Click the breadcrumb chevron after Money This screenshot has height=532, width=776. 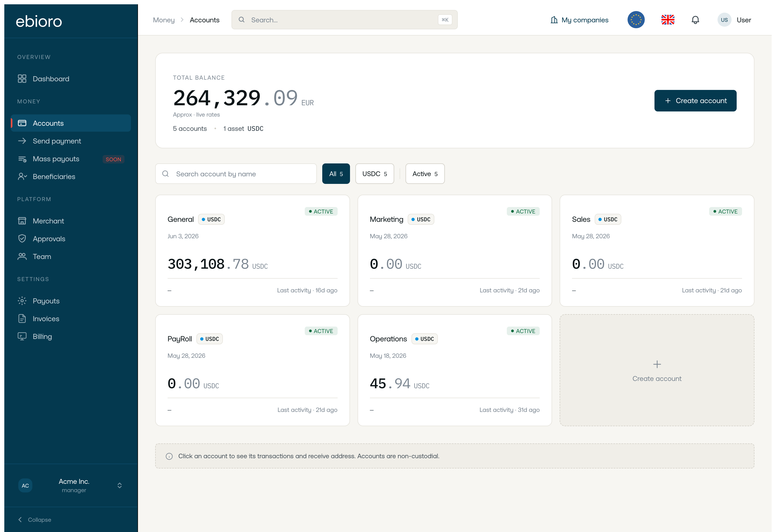(x=182, y=20)
